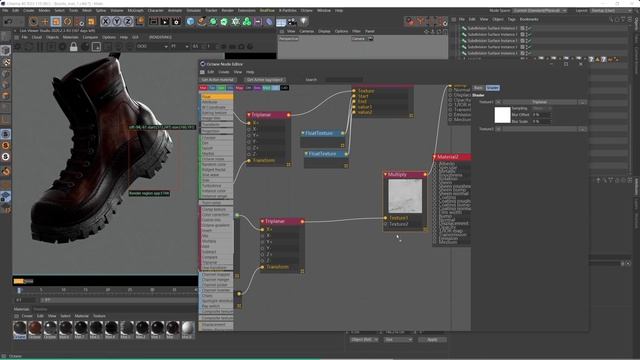The image size is (640, 360).
Task: Click the white shader preview swatch
Action: pyautogui.click(x=502, y=115)
